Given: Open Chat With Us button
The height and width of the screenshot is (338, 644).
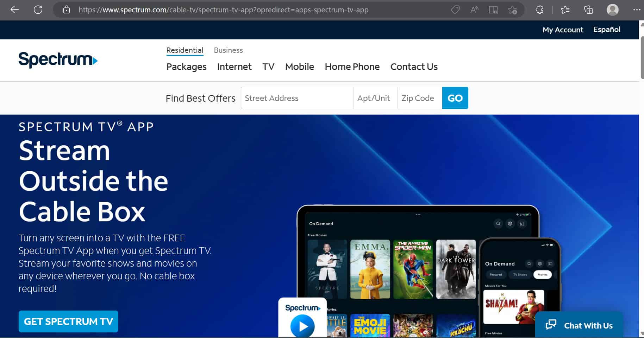Looking at the screenshot, I should tap(579, 325).
